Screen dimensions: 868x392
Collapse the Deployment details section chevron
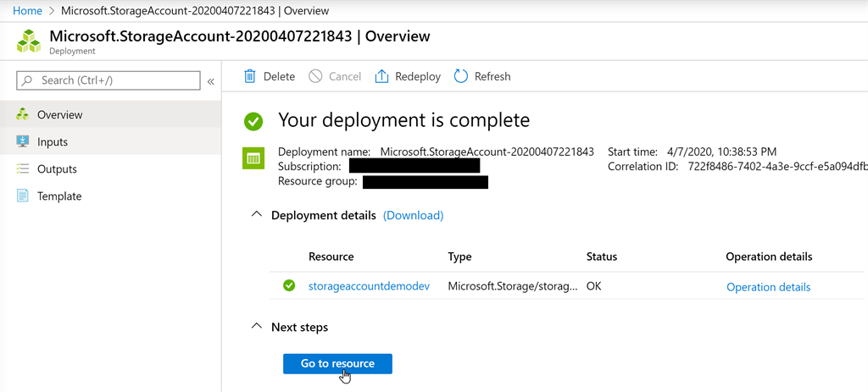click(x=256, y=214)
